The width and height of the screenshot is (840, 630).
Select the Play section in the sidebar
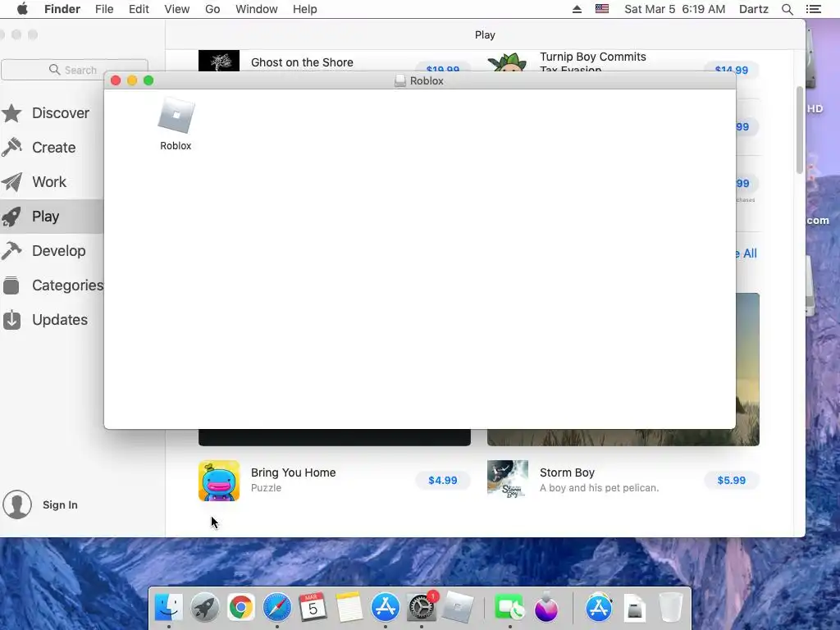(52, 217)
